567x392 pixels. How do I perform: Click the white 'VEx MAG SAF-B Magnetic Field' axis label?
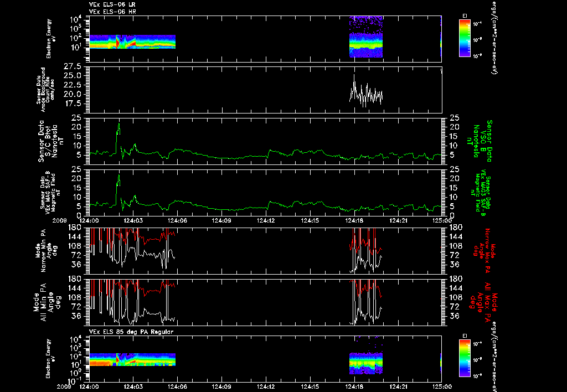pyautogui.click(x=50, y=192)
